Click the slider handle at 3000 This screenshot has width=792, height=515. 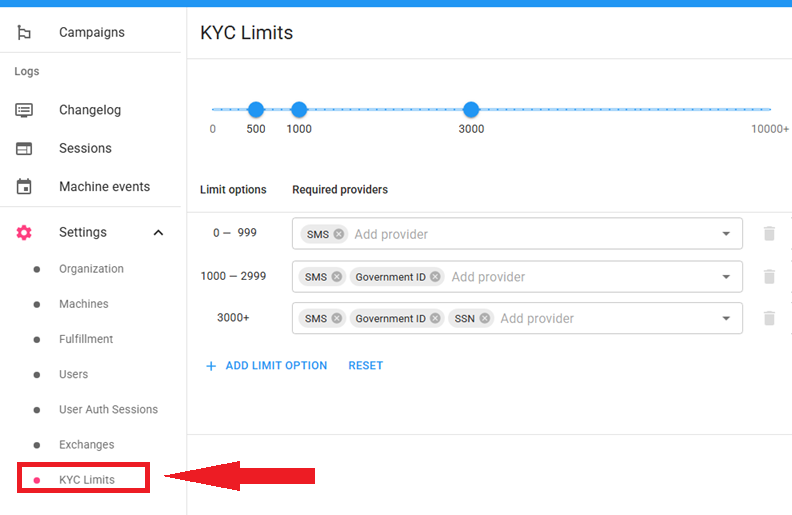pyautogui.click(x=471, y=109)
